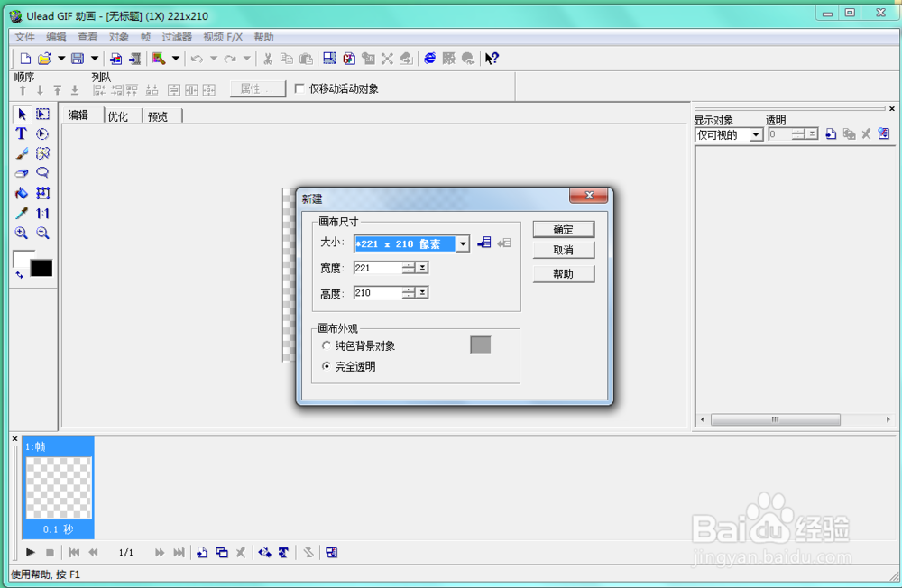Select the arrow Pick tool
This screenshot has height=588, width=902.
[22, 114]
